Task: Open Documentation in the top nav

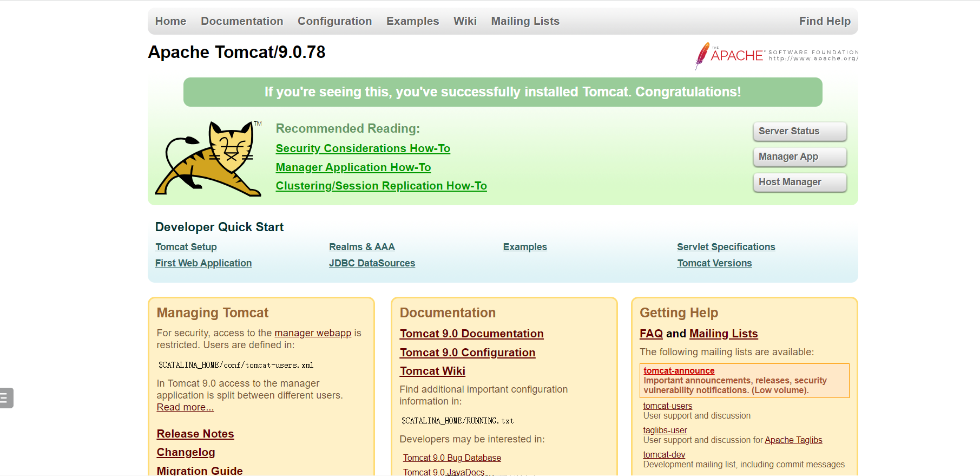Action: pos(242,21)
